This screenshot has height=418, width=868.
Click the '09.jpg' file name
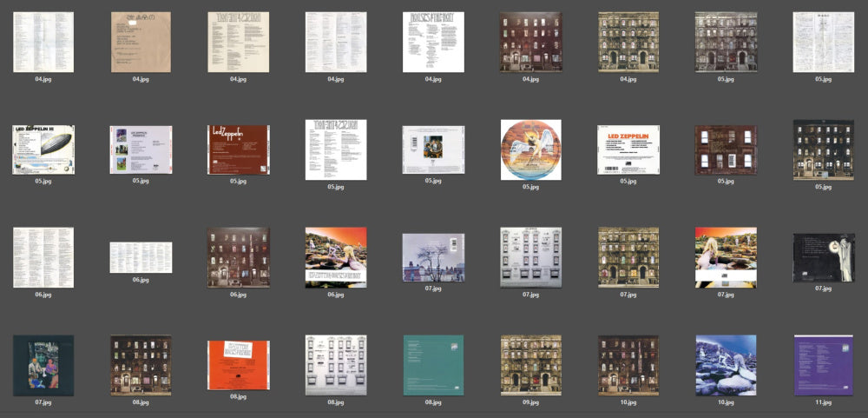(531, 403)
